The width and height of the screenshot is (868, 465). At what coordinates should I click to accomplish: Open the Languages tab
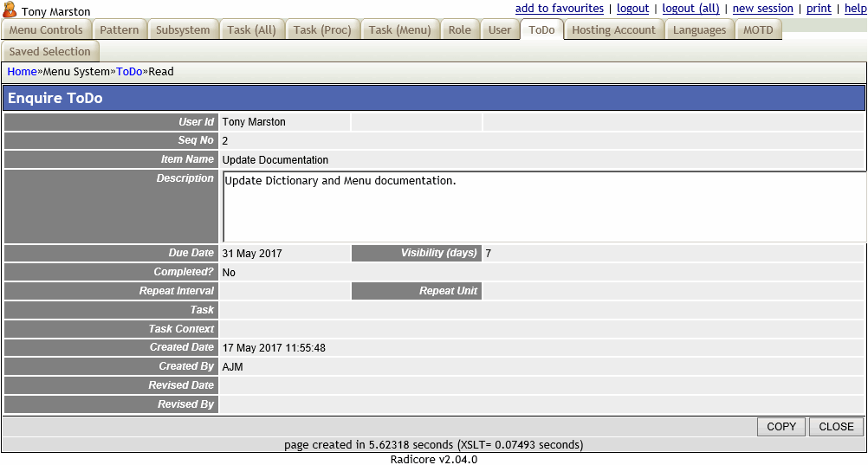(x=699, y=30)
